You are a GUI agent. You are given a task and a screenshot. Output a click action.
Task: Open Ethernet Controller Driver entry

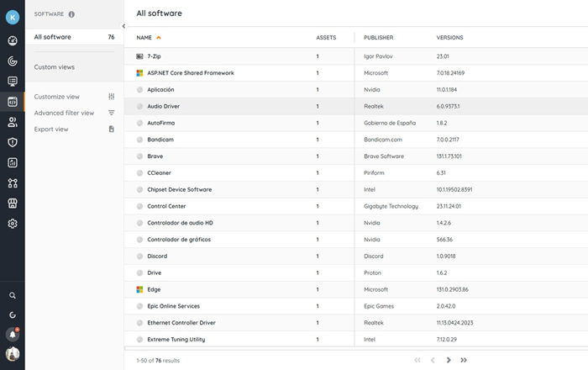coord(181,323)
